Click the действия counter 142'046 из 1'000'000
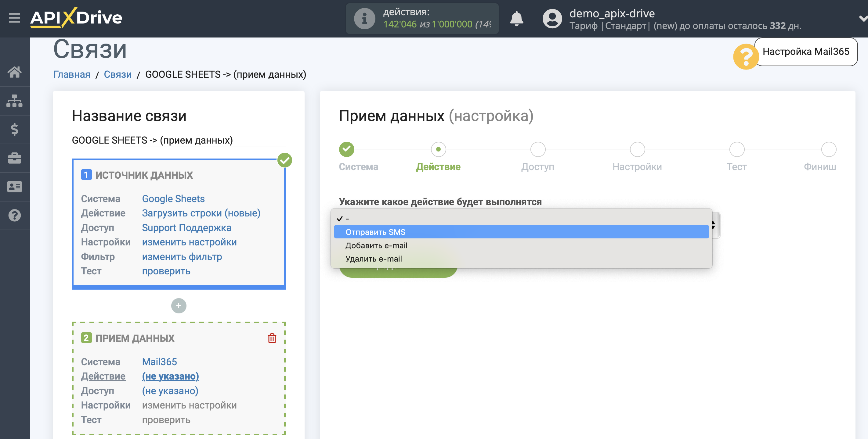The image size is (868, 439). [x=437, y=24]
